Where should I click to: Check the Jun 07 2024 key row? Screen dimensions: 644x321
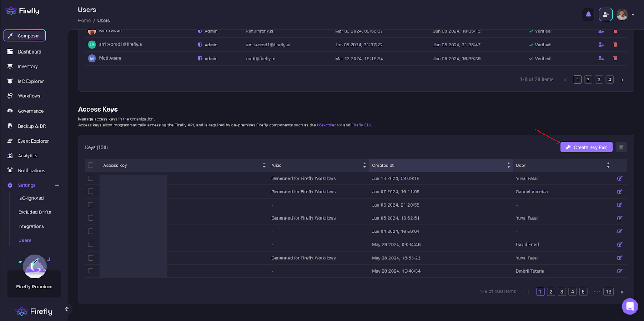91,192
